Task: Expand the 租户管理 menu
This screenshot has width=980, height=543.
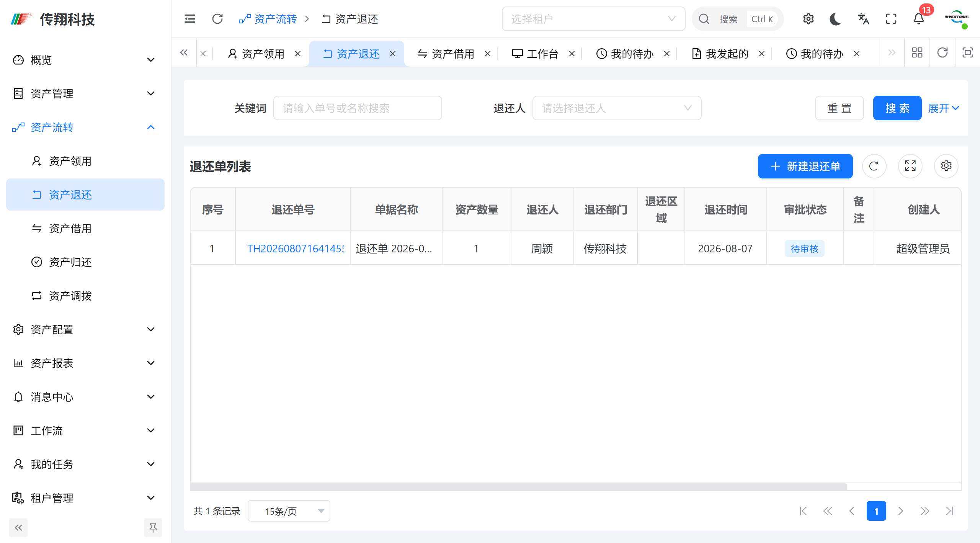Action: (x=85, y=498)
